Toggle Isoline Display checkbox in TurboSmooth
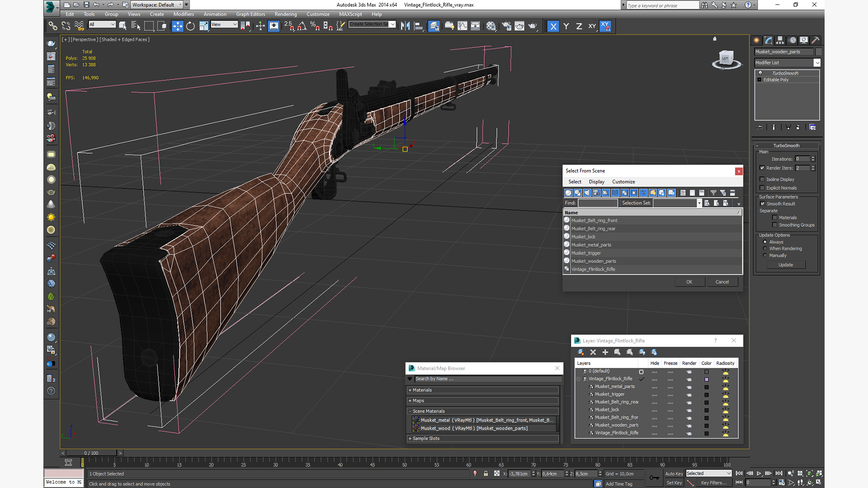The height and width of the screenshot is (488, 868). click(763, 179)
